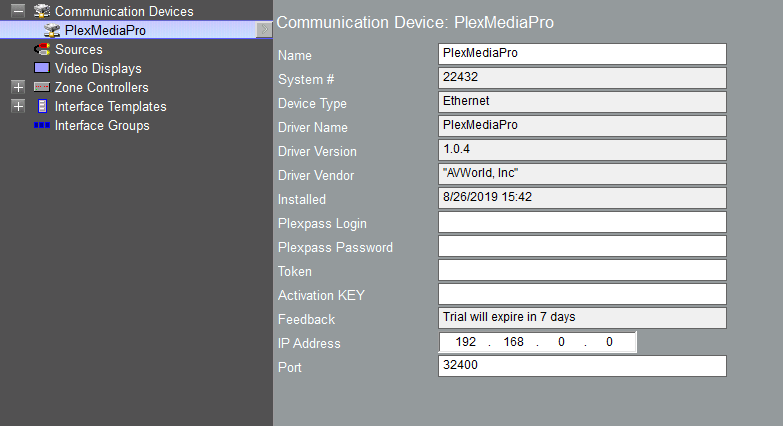
Task: Click the Sources icon
Action: point(42,49)
